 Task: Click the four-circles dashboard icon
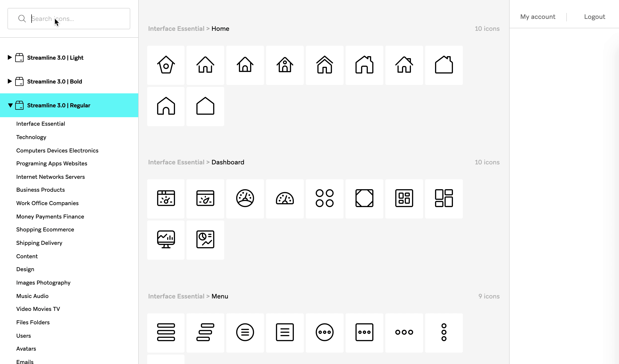324,198
